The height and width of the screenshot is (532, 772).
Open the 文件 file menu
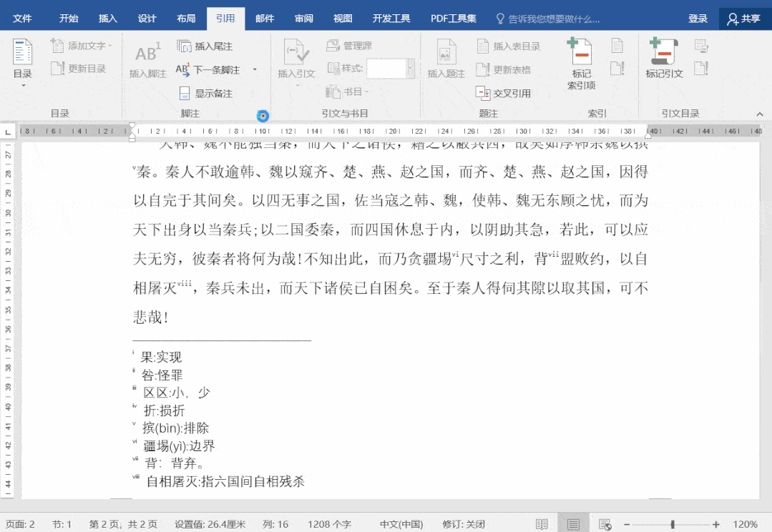(x=22, y=19)
